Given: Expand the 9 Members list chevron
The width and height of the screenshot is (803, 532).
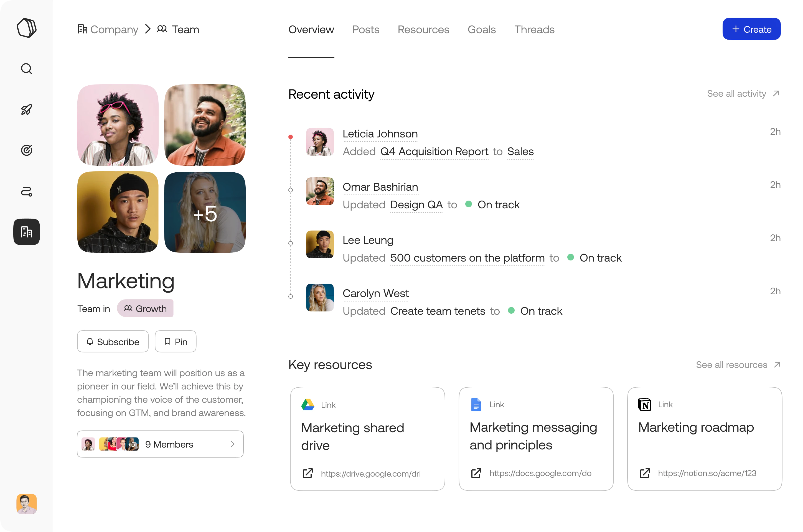Looking at the screenshot, I should 233,444.
